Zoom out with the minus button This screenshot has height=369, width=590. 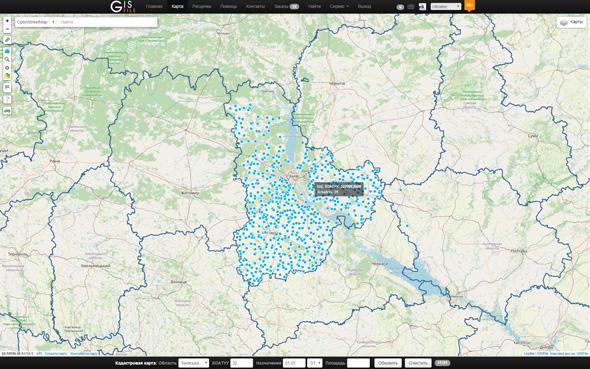coord(7,29)
